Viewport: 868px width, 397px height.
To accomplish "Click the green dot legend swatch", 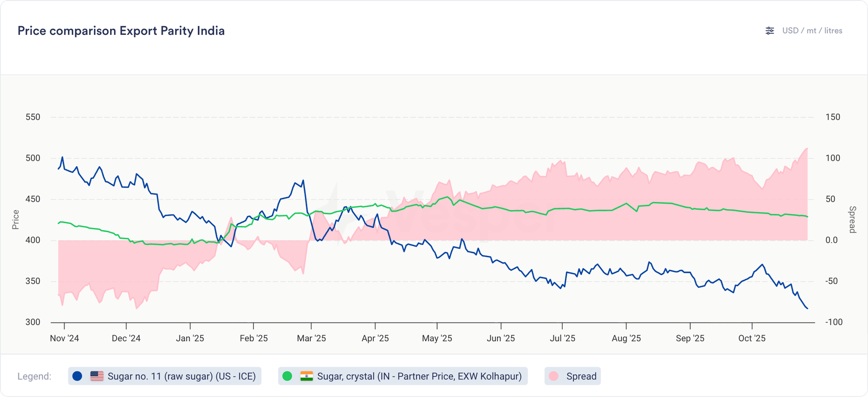I will point(288,376).
